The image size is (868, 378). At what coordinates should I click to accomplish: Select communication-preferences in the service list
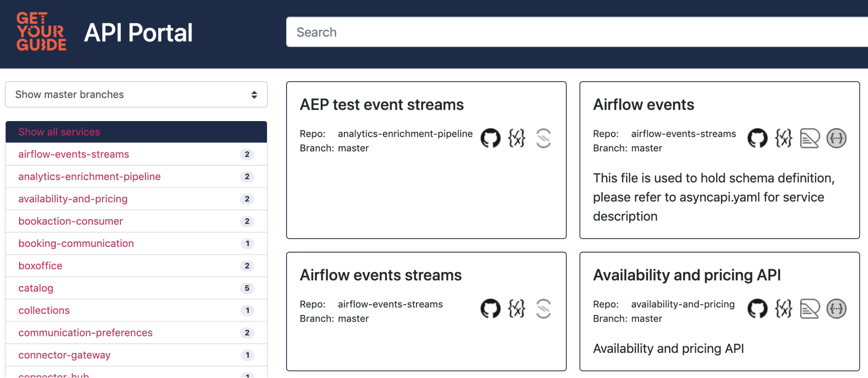point(136,333)
